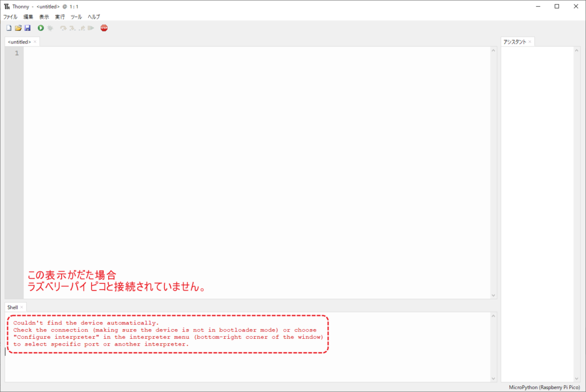Image resolution: width=586 pixels, height=392 pixels.
Task: Close the アシスタント panel tab
Action: 530,42
